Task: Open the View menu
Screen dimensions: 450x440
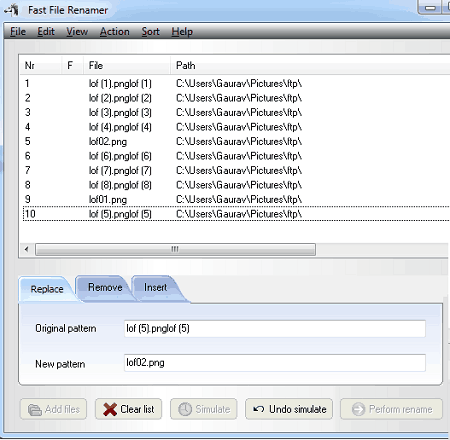Action: click(77, 32)
